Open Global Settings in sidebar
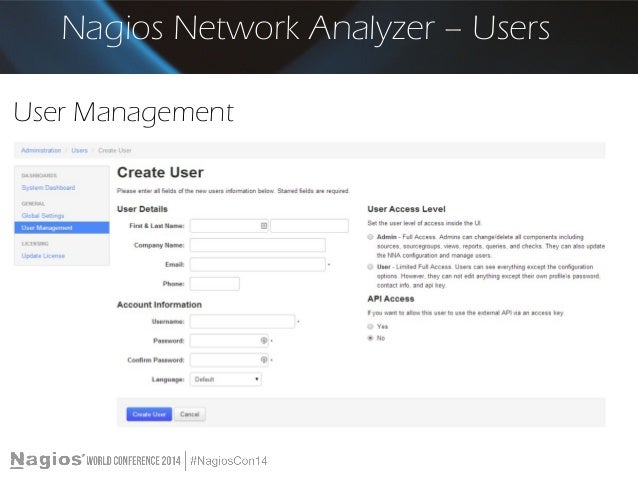Viewport: 638px width, 479px height. (x=43, y=216)
